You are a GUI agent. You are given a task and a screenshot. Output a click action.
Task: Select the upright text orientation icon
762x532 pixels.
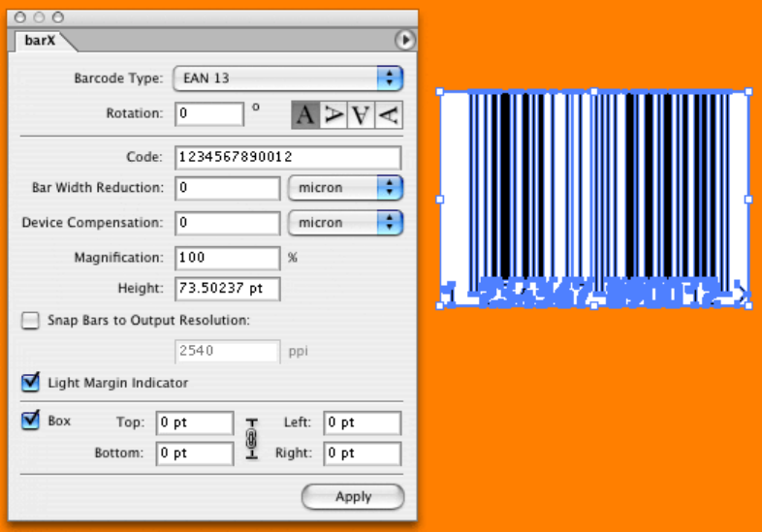click(305, 115)
